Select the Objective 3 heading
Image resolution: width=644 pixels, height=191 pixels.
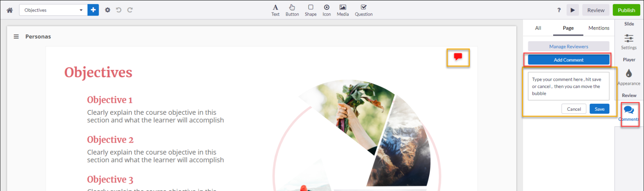click(110, 179)
